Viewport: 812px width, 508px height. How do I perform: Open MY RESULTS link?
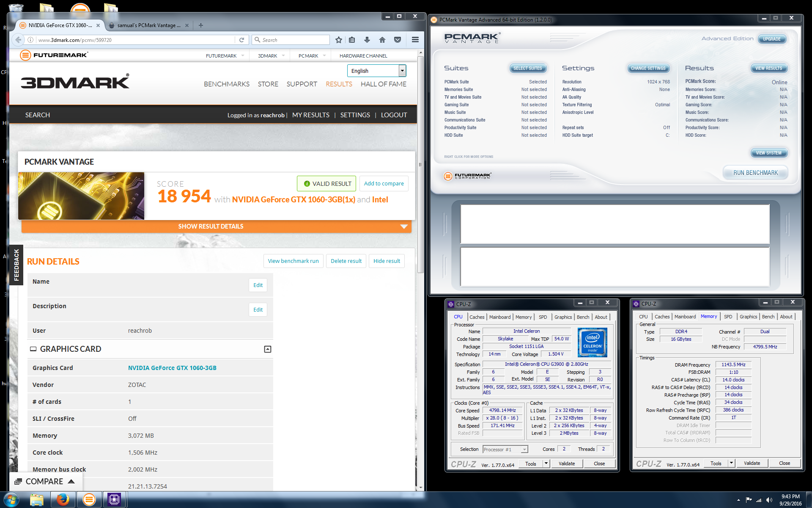coord(311,115)
